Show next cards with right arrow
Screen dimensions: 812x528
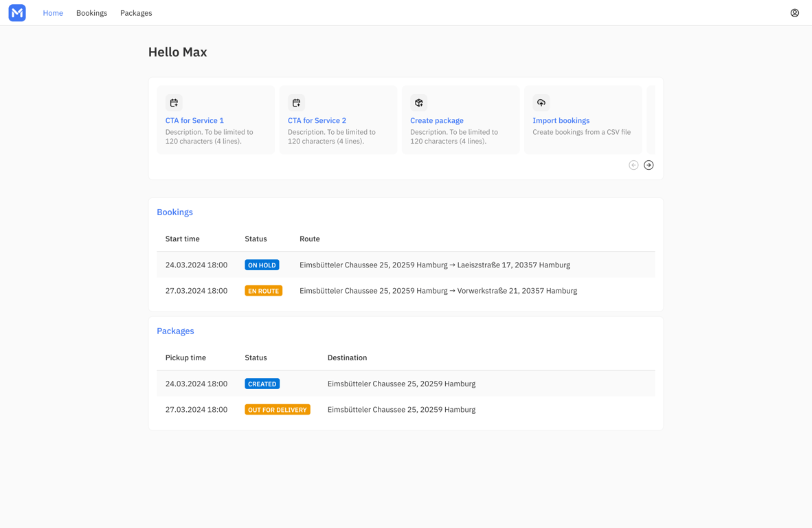649,165
